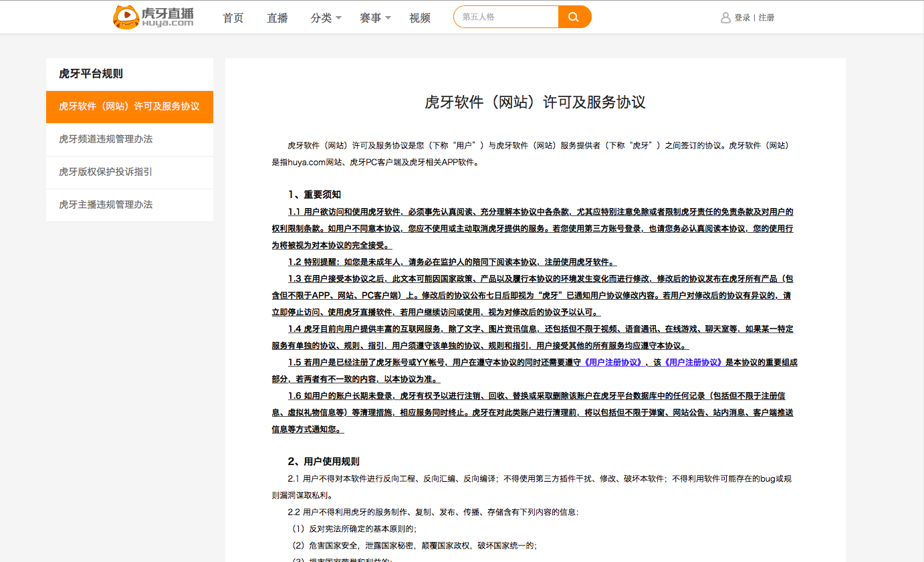924x562 pixels.
Task: Click clause 2.2 用户不得利用虎牙的服务 text
Action: click(x=433, y=512)
